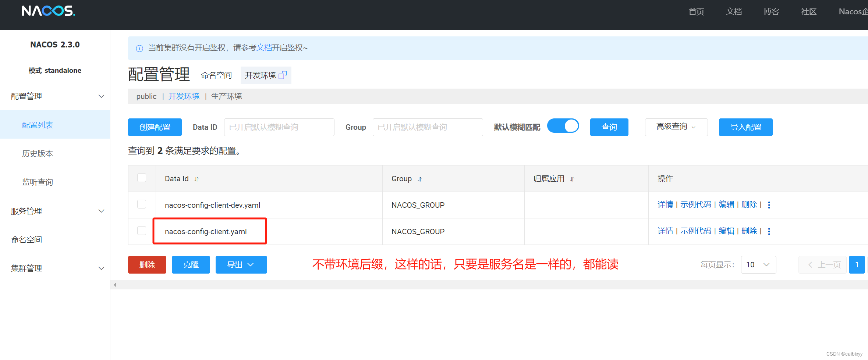Open more actions for nacos-config-client.yaml row
This screenshot has width=868, height=360.
(769, 231)
